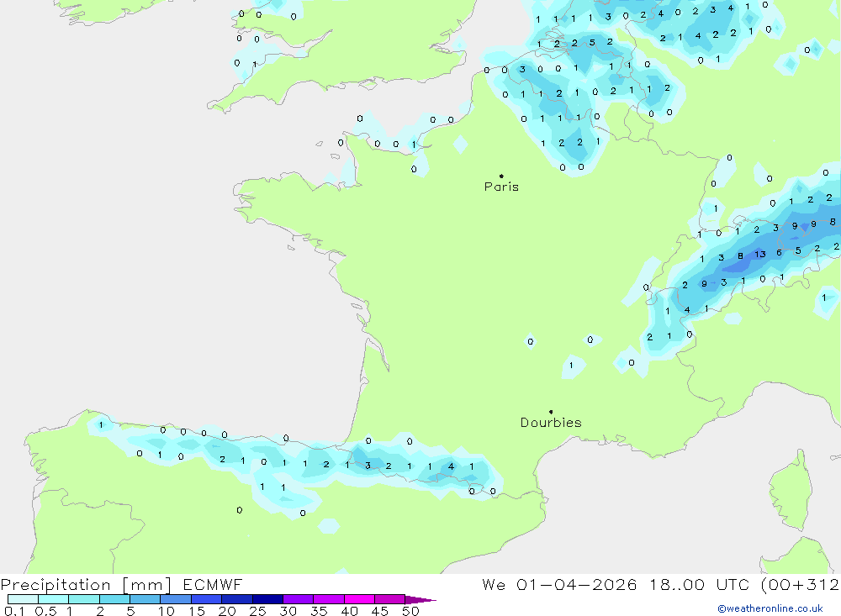The image size is (841, 616).
Task: Select the 5–10 mm legend color
Action: [x=145, y=599]
